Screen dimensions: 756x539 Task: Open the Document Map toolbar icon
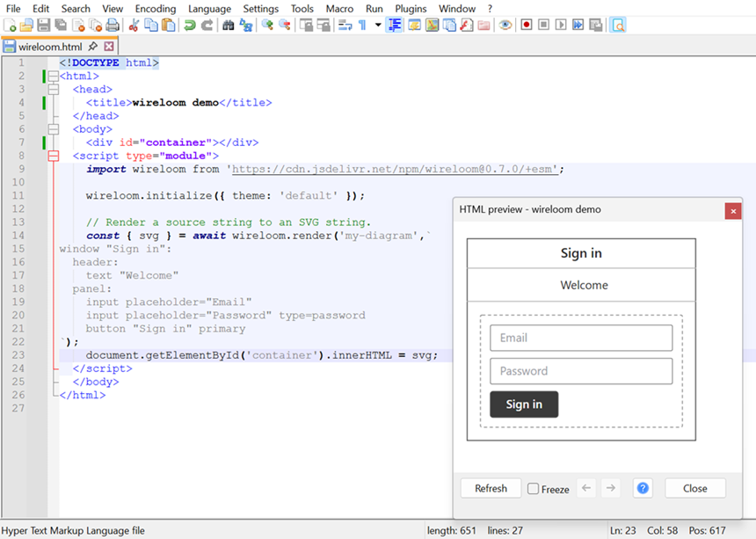(x=432, y=25)
